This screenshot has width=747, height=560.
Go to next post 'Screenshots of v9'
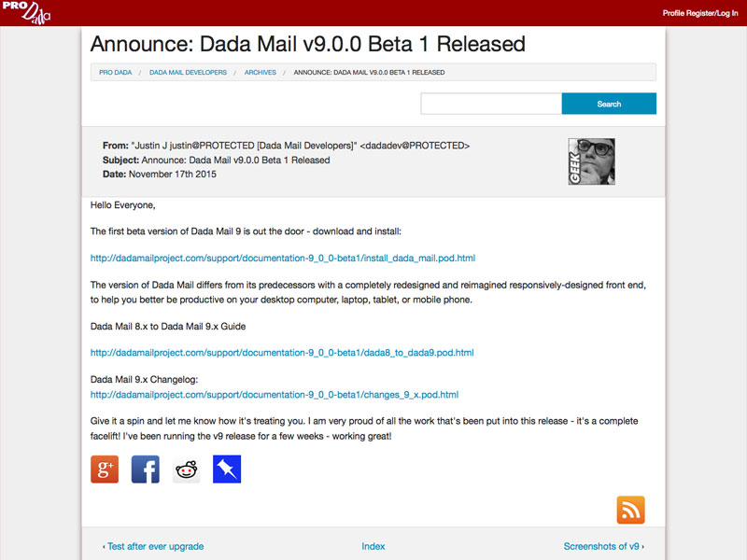click(603, 546)
